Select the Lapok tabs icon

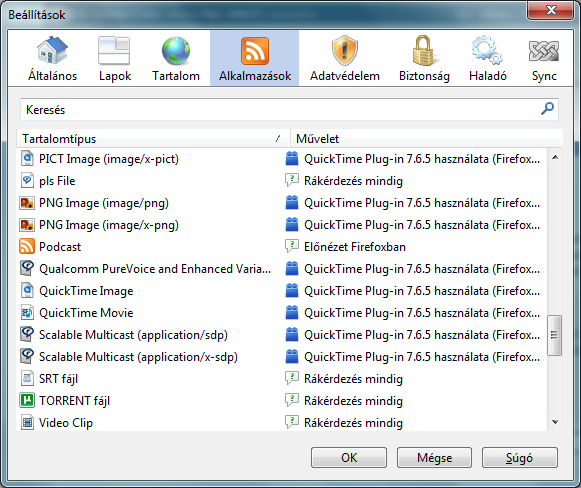(114, 50)
